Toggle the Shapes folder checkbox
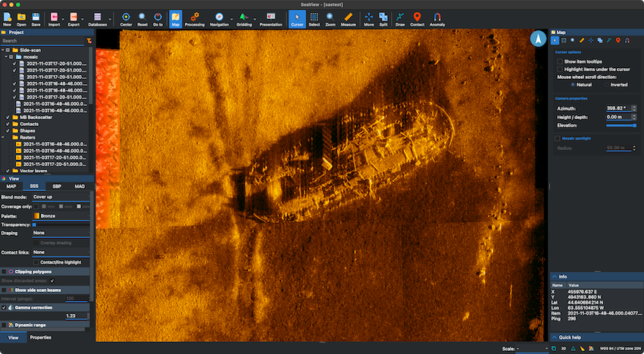This screenshot has width=644, height=354. click(8, 130)
